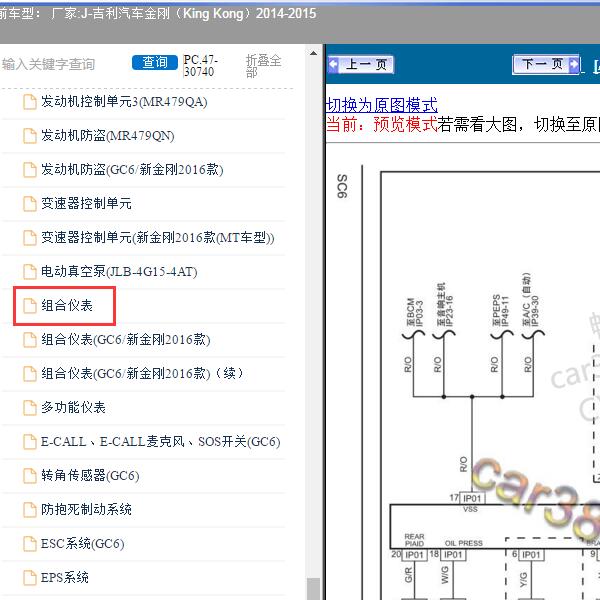Click the PC.47-30740 label
The height and width of the screenshot is (600, 600).
(x=200, y=66)
